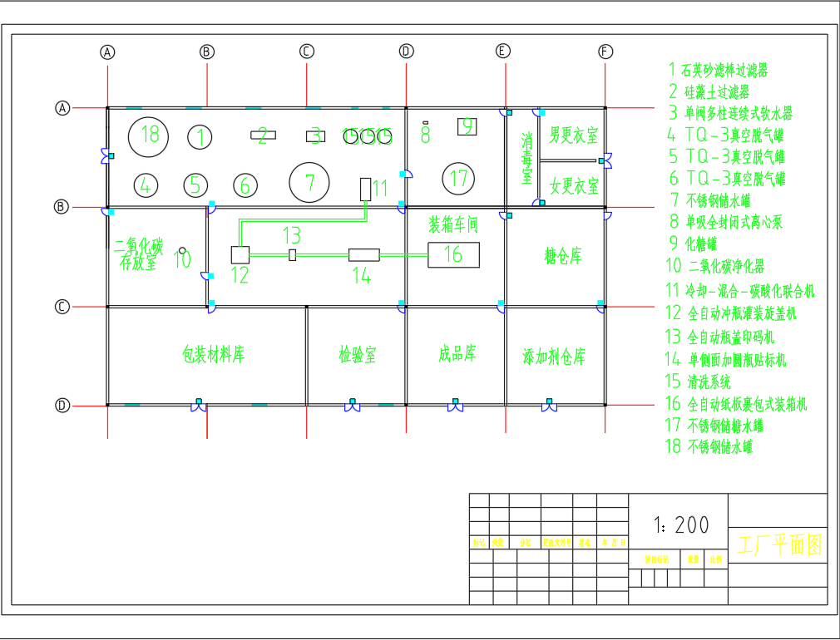Screen dimensions: 840x640
Task: Select room label 成品库
Action: pos(457,353)
